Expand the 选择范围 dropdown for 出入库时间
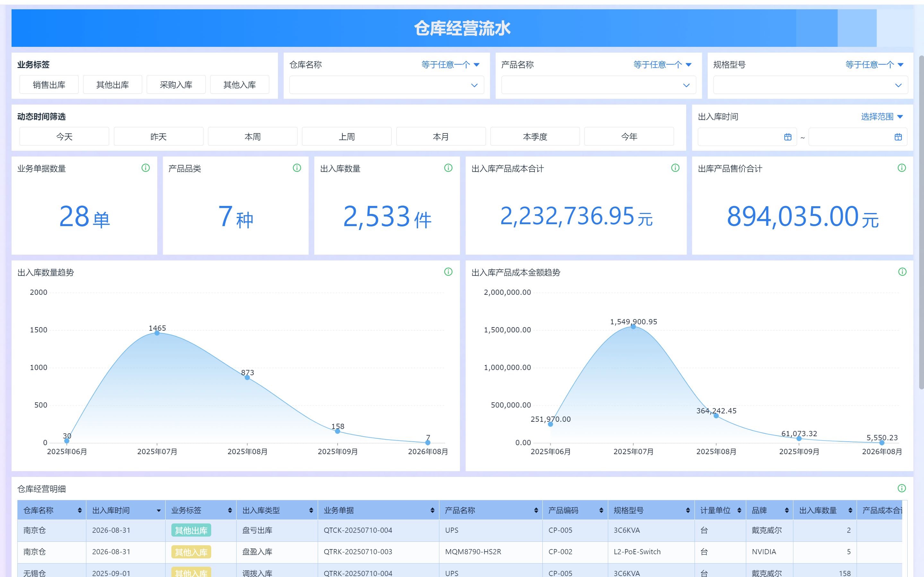 click(881, 116)
